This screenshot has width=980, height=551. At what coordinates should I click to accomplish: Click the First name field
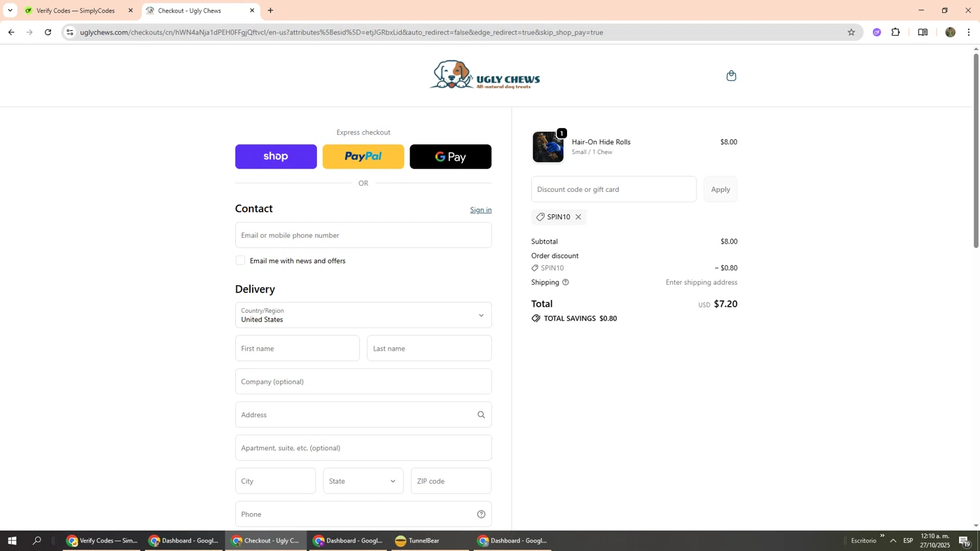(x=297, y=349)
